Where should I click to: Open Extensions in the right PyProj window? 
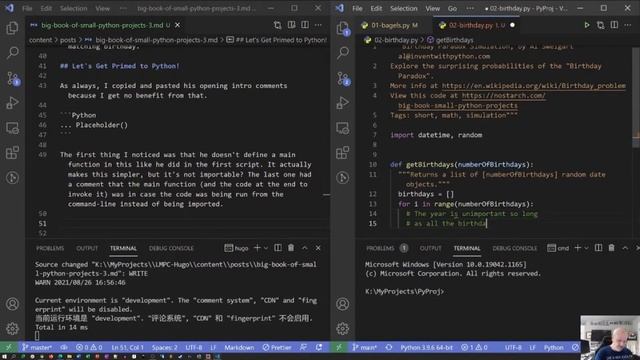pos(343,153)
